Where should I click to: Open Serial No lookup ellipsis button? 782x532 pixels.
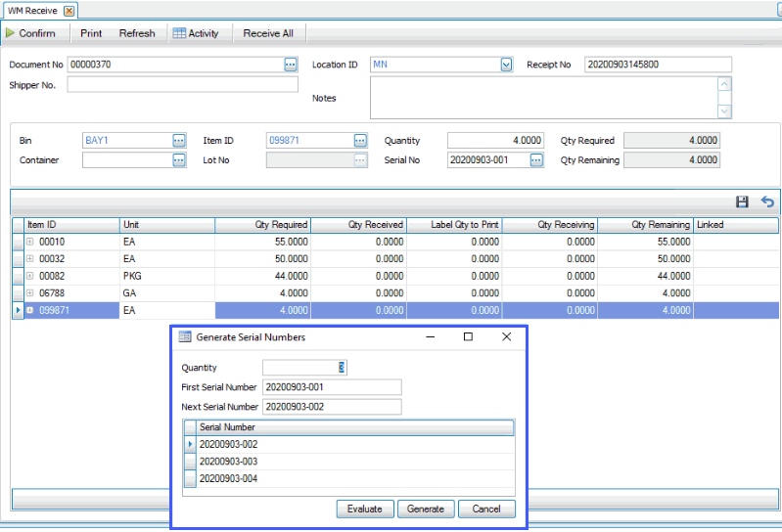tap(536, 160)
